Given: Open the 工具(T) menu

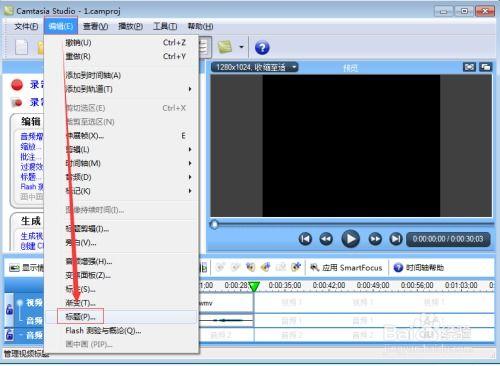Looking at the screenshot, I should (x=165, y=26).
